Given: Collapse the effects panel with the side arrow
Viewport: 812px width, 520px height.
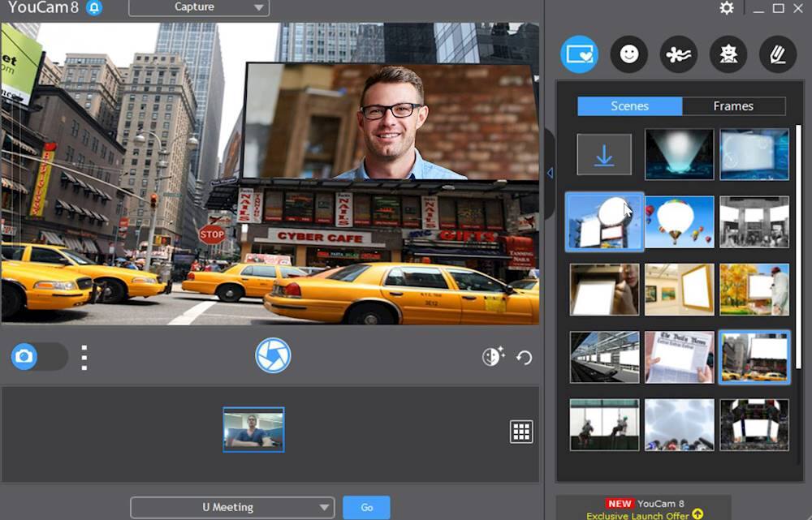Looking at the screenshot, I should coord(550,173).
